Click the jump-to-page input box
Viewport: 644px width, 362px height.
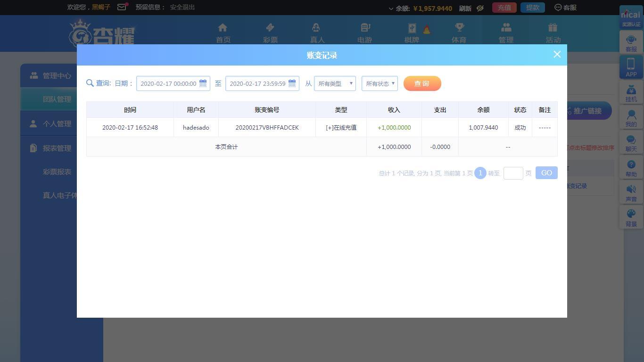pos(513,173)
